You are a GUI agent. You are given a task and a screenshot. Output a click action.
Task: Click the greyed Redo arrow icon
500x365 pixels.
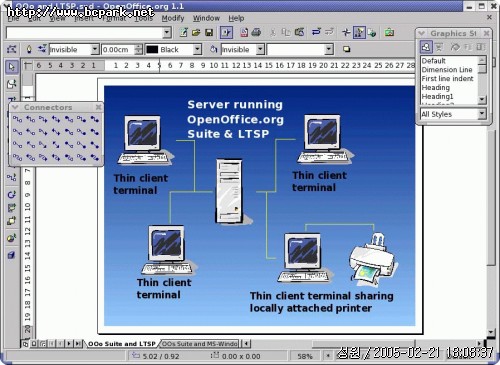(329, 32)
